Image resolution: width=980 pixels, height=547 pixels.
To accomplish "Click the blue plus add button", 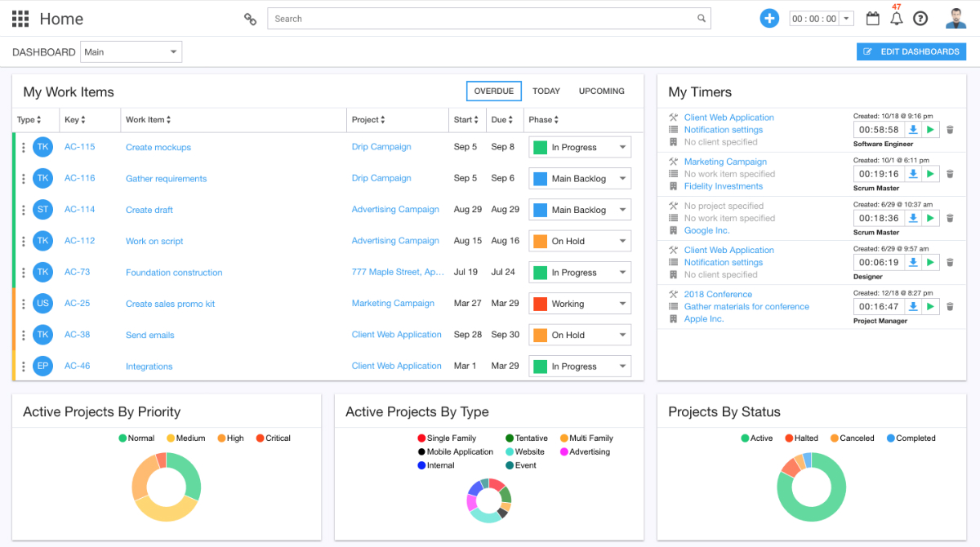I will tap(769, 18).
